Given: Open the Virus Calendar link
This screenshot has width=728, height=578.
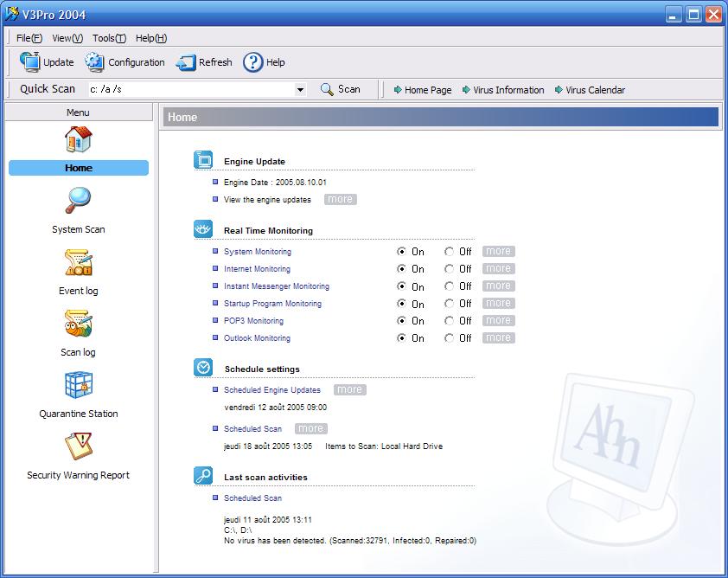Looking at the screenshot, I should (595, 90).
